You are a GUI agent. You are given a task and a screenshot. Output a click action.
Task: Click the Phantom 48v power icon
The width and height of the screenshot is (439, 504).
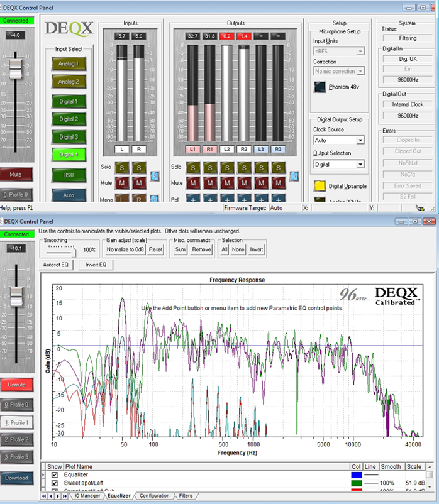pos(320,87)
